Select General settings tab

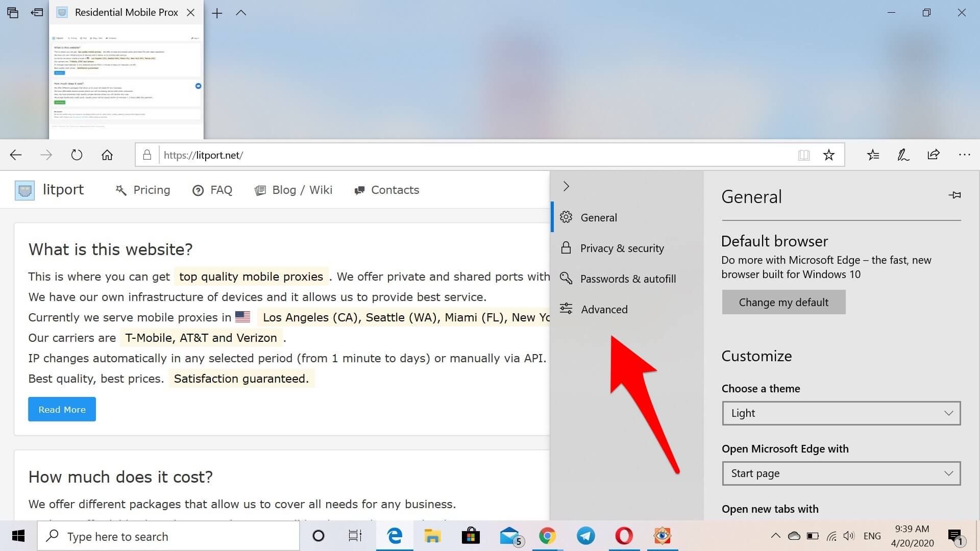click(x=627, y=217)
